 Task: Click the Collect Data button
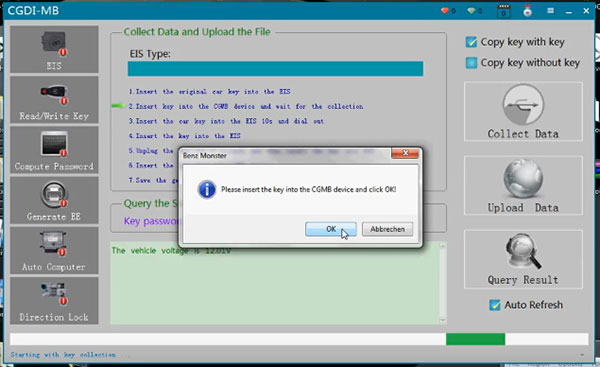click(x=523, y=111)
